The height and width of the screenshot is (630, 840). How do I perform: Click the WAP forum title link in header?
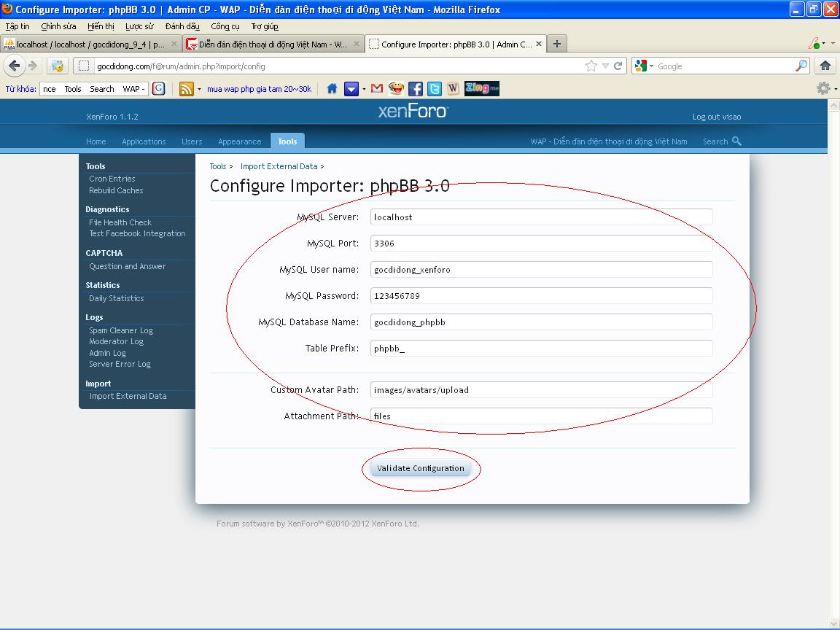[x=609, y=141]
